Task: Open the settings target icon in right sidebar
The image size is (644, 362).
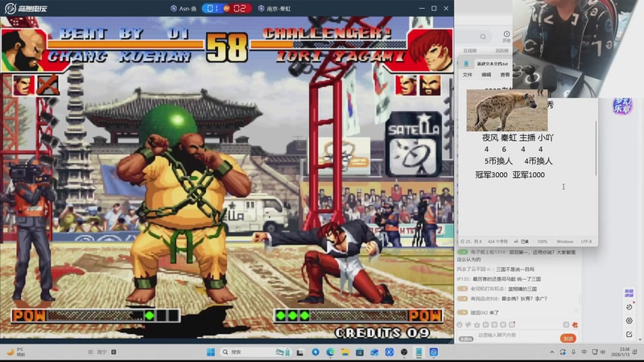Action: coord(630,320)
